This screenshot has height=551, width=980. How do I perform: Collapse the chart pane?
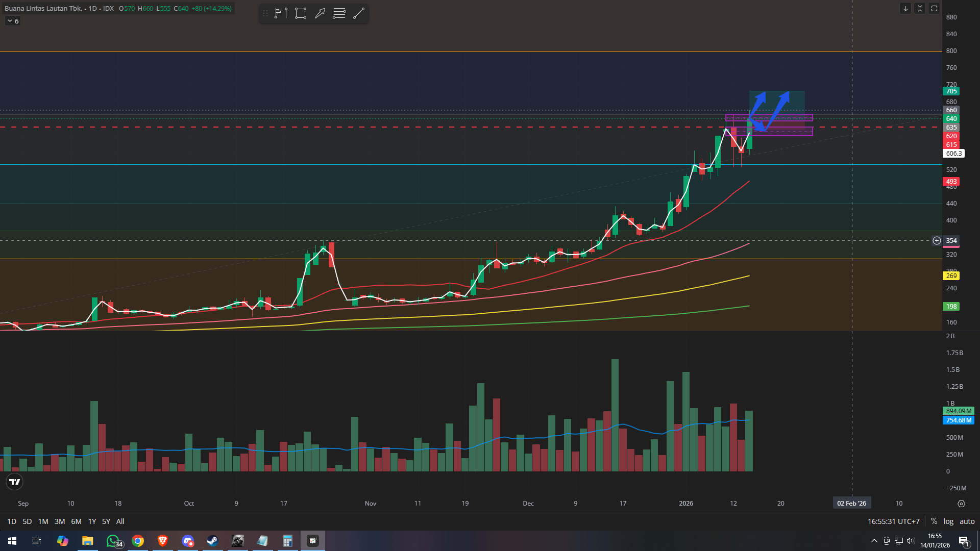[x=920, y=9]
